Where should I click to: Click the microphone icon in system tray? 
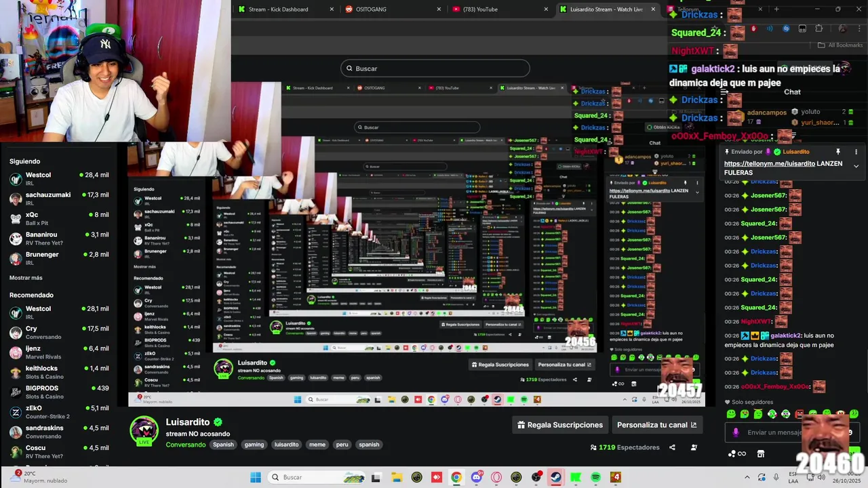776,477
